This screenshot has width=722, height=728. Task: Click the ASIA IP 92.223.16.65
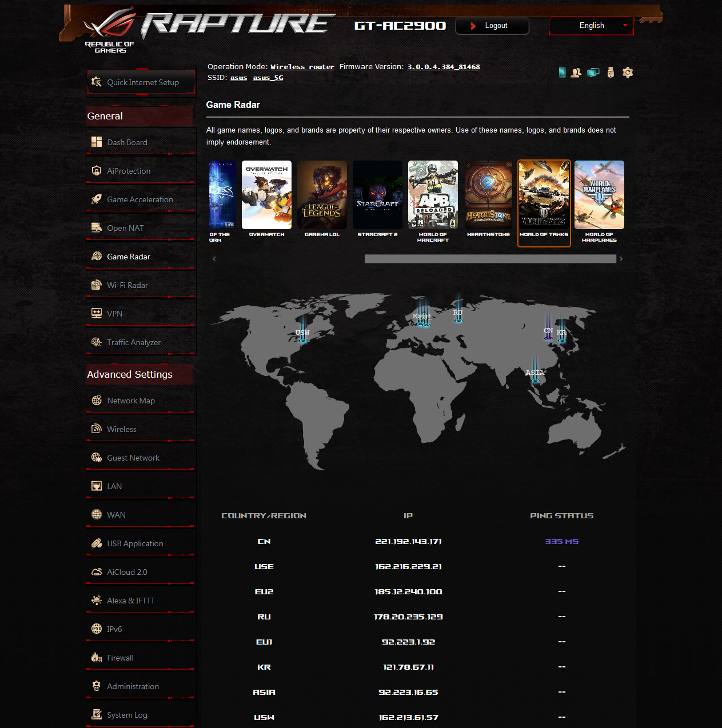[408, 692]
